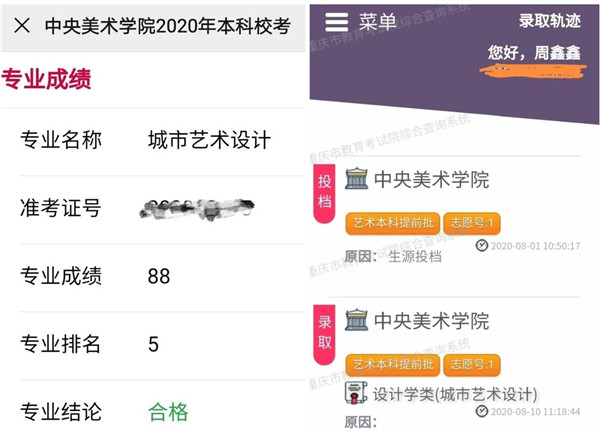Open the hamburger menu icon
The image size is (600, 434).
tap(337, 22)
